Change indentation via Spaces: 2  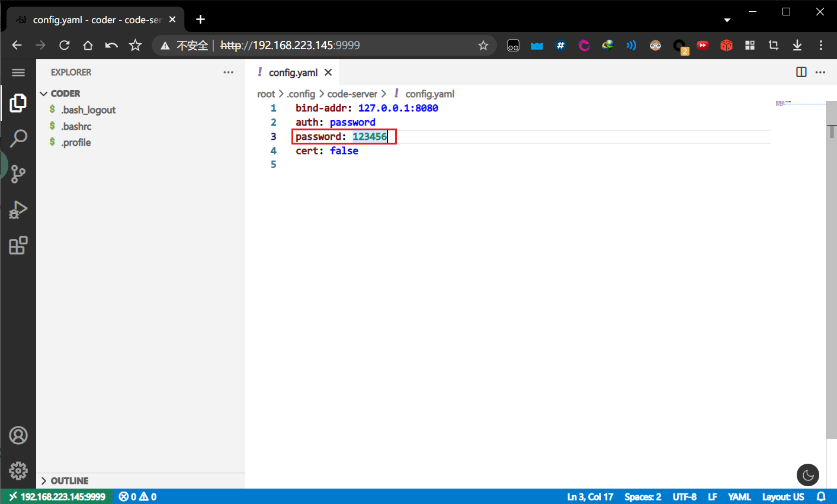[x=643, y=497]
